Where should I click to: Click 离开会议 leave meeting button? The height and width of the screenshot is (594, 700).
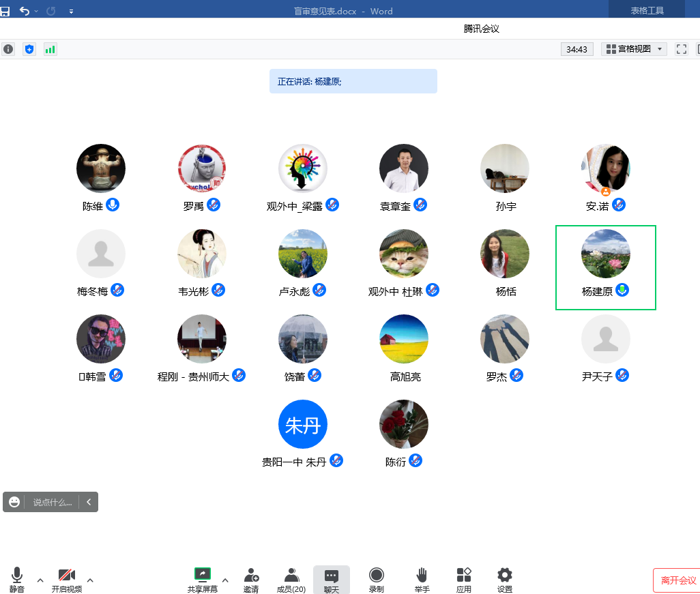(x=677, y=580)
